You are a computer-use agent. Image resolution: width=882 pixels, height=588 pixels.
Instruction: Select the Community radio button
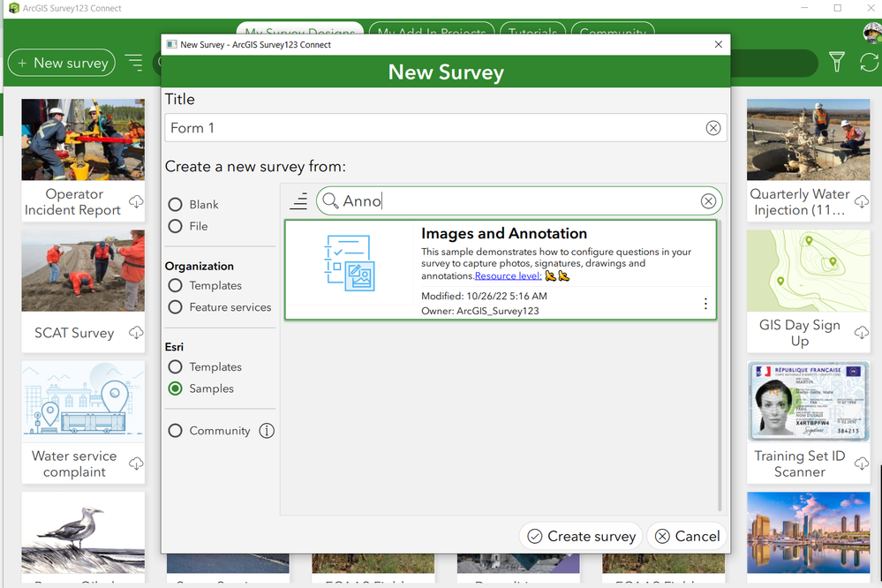click(x=175, y=431)
